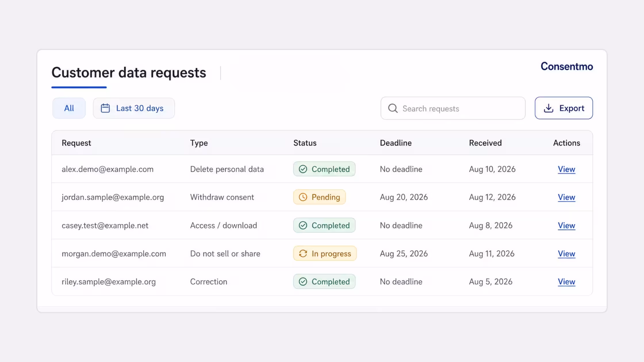Click the Aug 25, 2026 deadline
The height and width of the screenshot is (362, 644).
404,254
